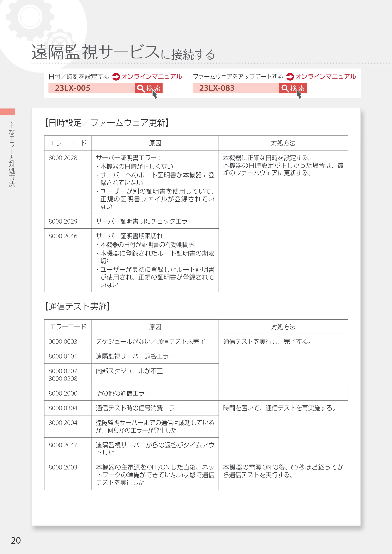
Task: Open the オンラインマニュアル link for firmware update
Action: click(325, 76)
